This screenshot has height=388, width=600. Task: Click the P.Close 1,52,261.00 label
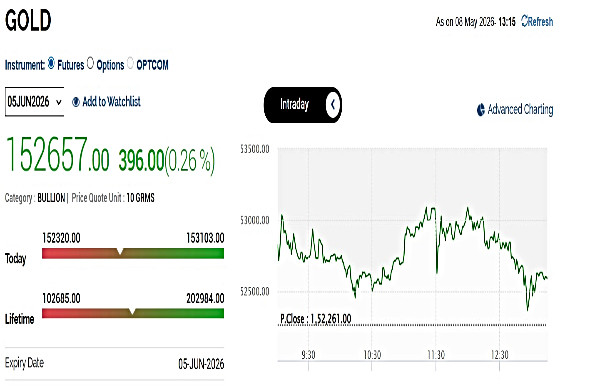pos(316,318)
